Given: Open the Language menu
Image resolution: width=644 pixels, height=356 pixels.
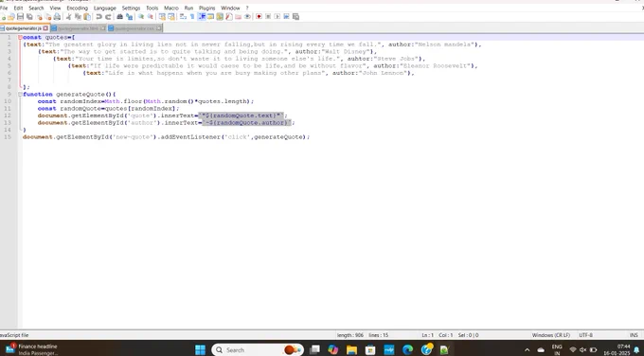Looking at the screenshot, I should click(x=105, y=8).
